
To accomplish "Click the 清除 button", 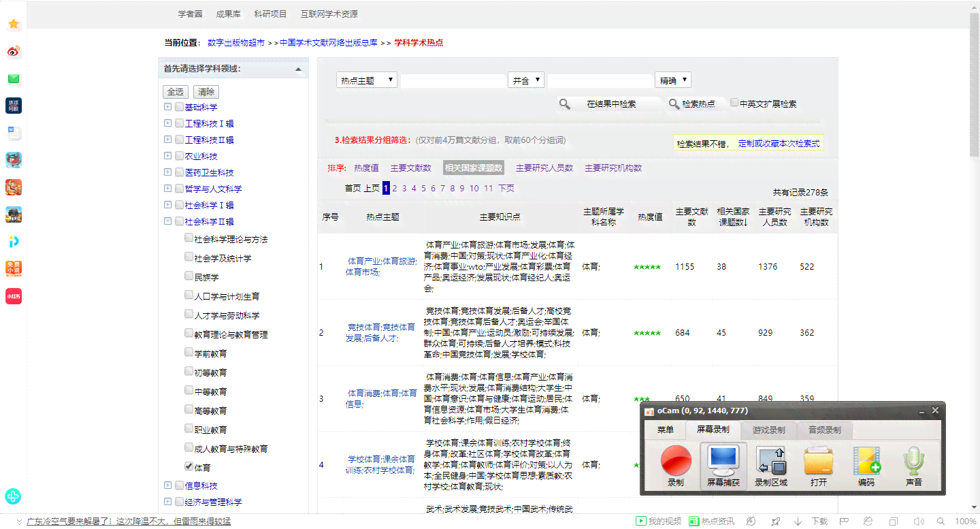I will (206, 92).
